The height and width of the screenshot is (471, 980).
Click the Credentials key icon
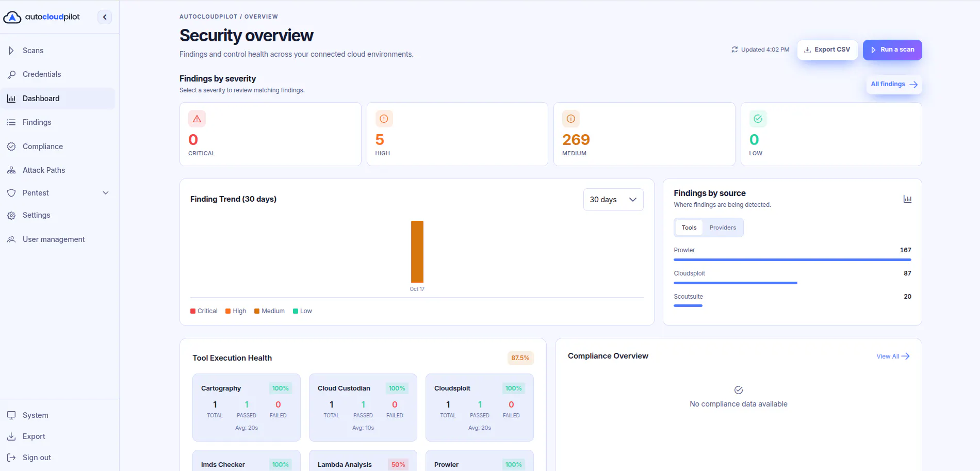pyautogui.click(x=11, y=74)
